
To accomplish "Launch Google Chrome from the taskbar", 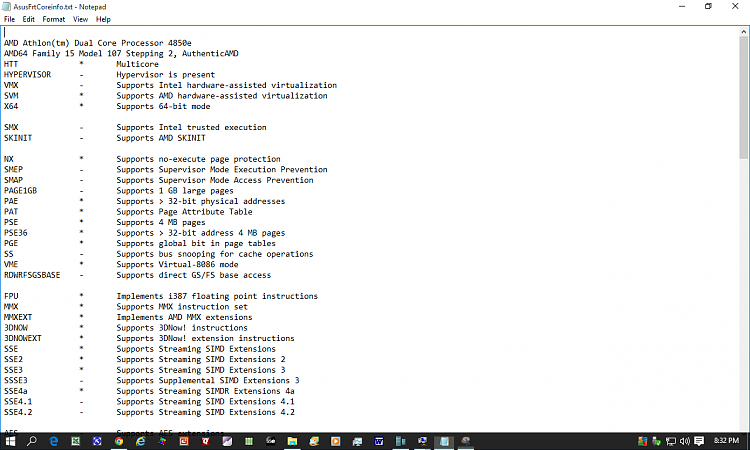I will pos(119,441).
